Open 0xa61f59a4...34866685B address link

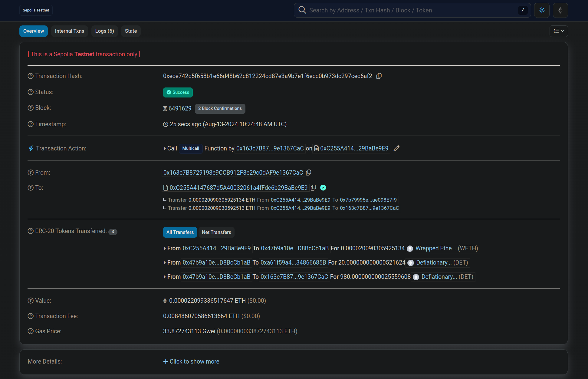[x=293, y=262]
